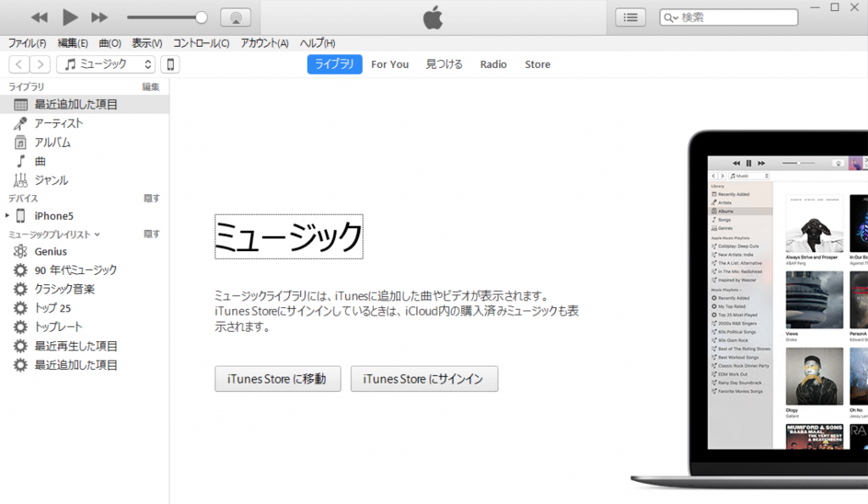Open the Genius playlist

click(x=84, y=251)
